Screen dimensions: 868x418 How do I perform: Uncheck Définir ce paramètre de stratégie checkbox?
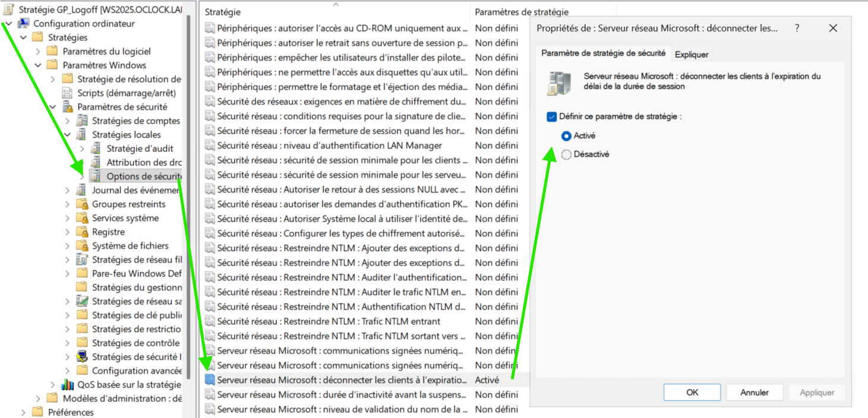point(551,117)
